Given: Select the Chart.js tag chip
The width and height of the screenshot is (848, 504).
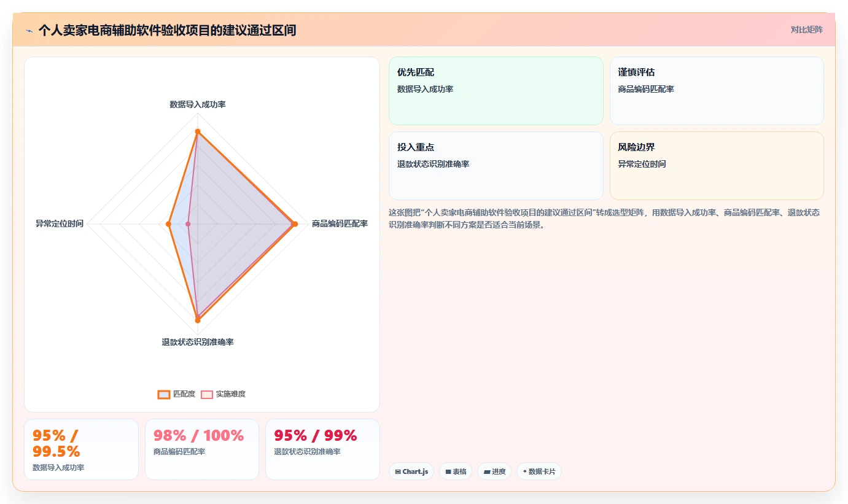Looking at the screenshot, I should [411, 471].
